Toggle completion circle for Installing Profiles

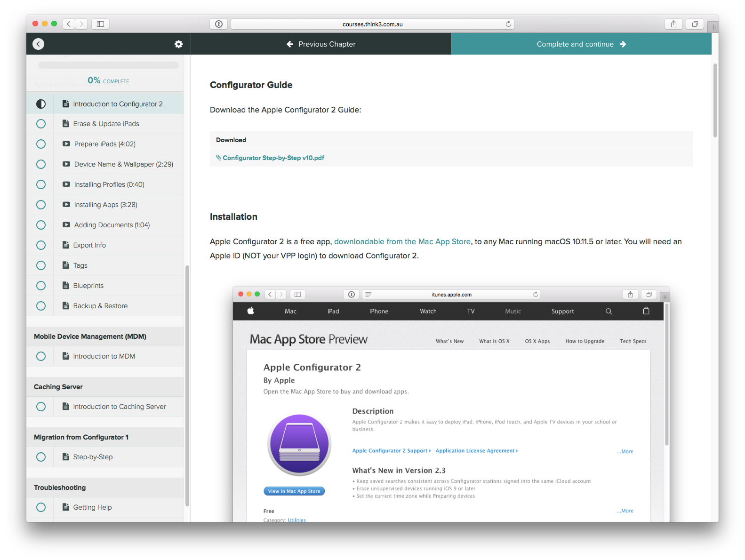click(x=41, y=184)
